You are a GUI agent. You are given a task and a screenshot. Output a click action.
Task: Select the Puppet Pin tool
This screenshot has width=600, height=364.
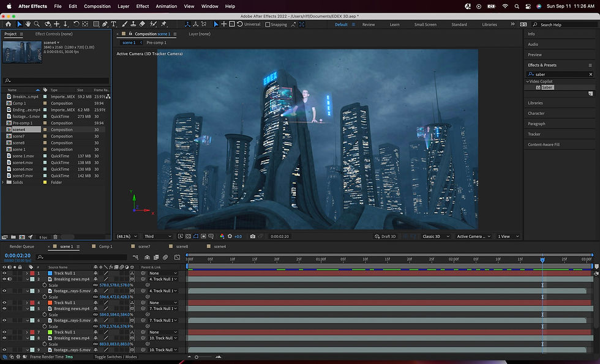164,24
